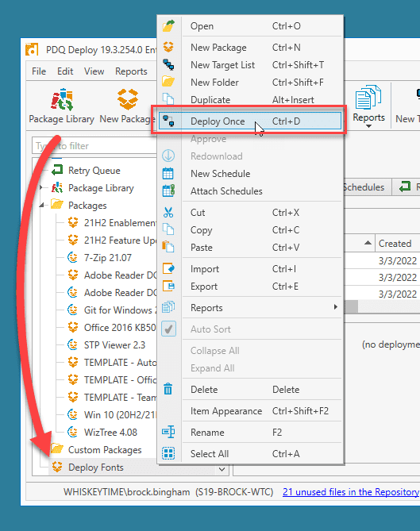Viewport: 420px width, 531px height.
Task: Click the New Package icon in context menu
Action: click(x=168, y=47)
